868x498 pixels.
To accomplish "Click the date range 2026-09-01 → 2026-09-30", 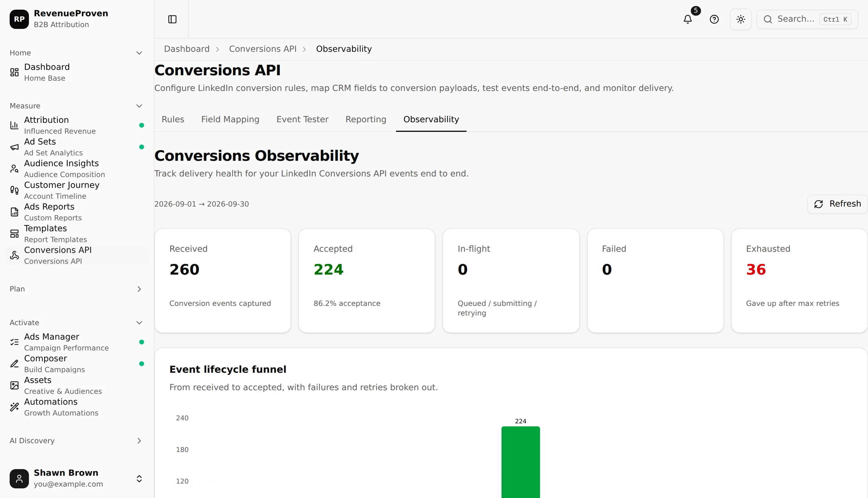I will [202, 204].
